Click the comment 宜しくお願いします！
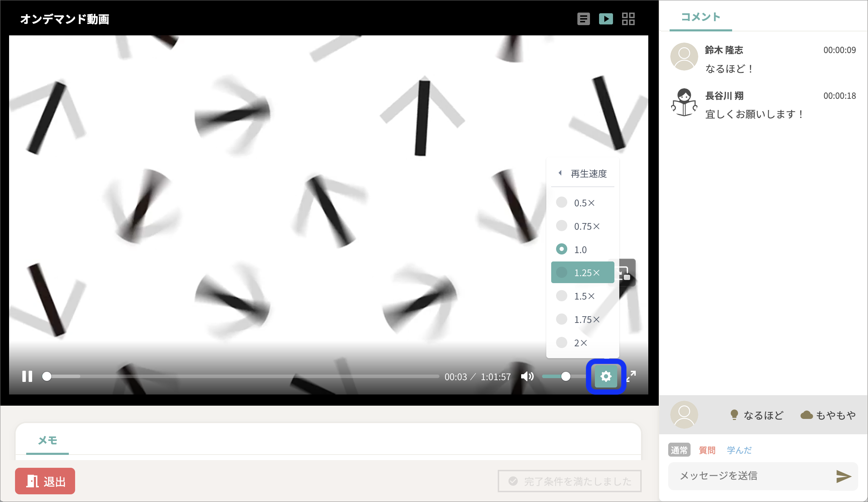This screenshot has width=868, height=502. tap(754, 114)
